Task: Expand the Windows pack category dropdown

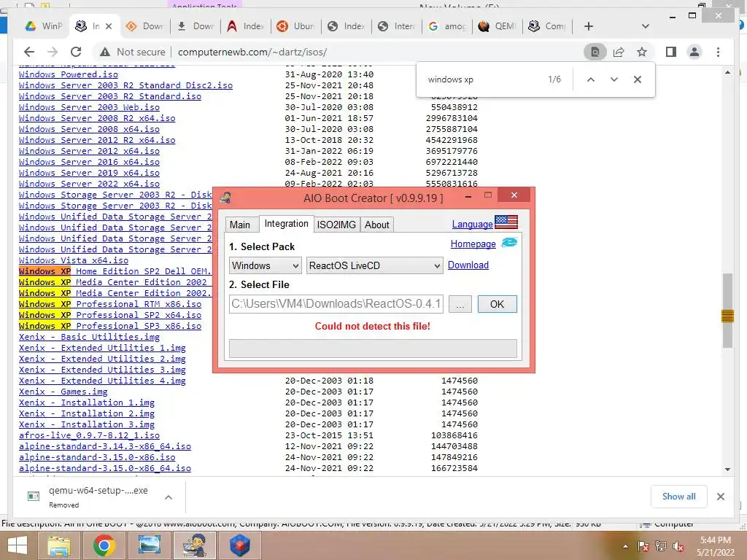Action: click(x=266, y=265)
